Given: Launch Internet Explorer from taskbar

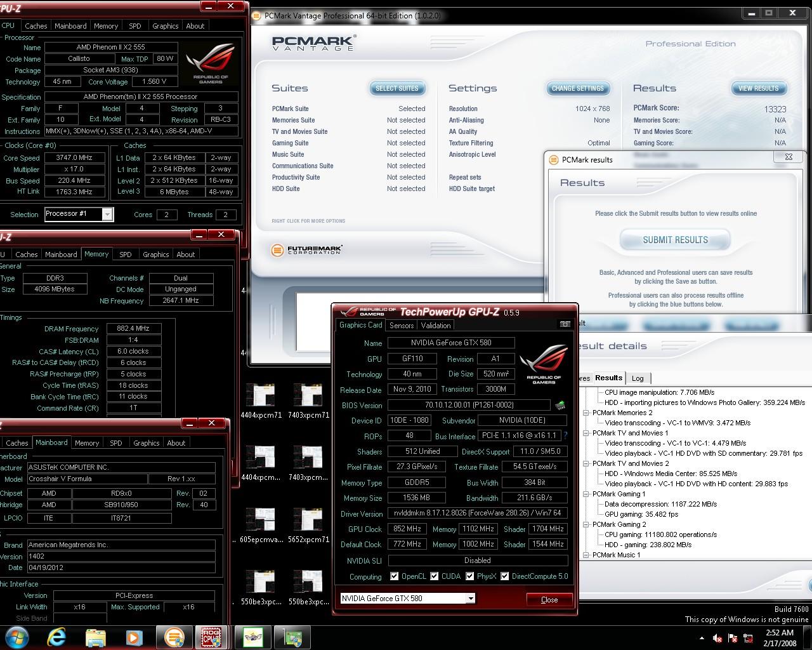Looking at the screenshot, I should click(x=56, y=637).
